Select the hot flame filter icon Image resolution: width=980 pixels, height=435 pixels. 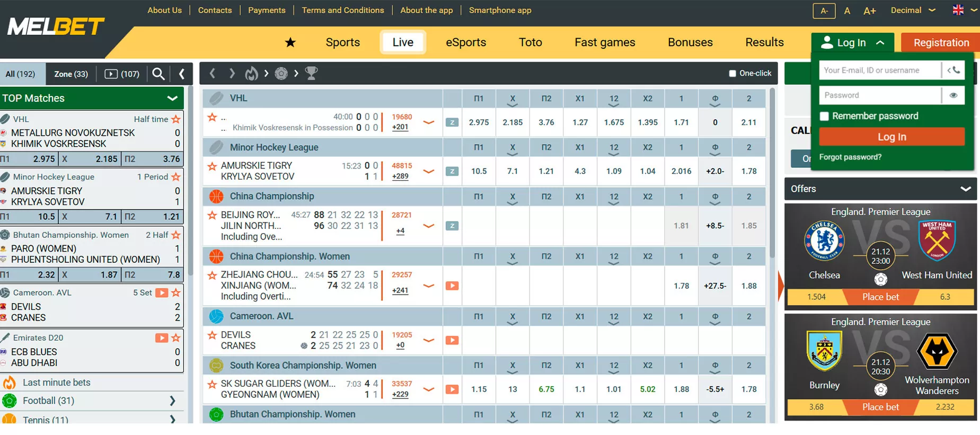(x=251, y=73)
